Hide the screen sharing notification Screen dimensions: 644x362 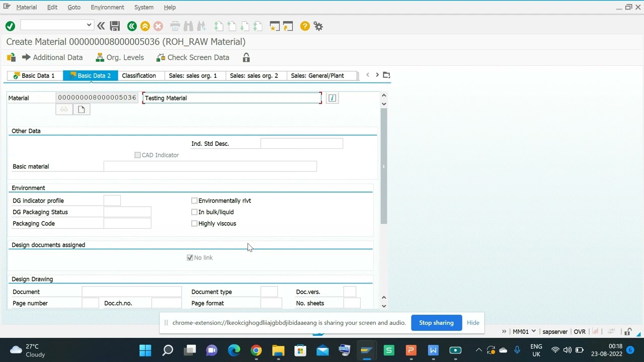pos(473,323)
